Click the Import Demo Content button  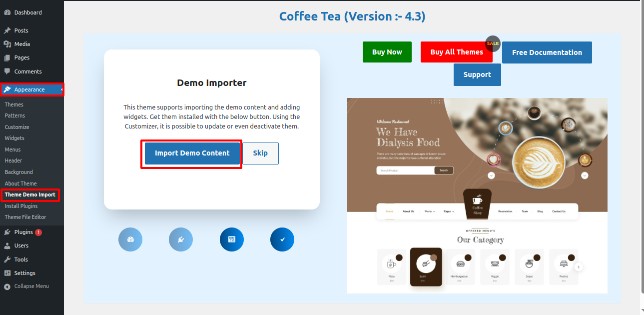192,153
